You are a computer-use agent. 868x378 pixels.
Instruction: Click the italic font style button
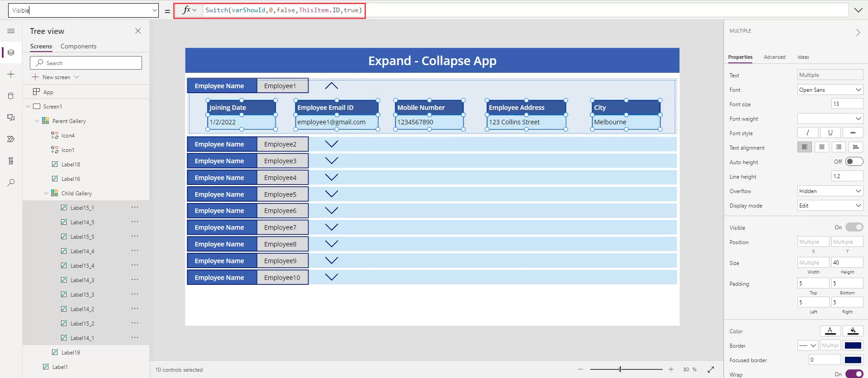click(x=807, y=133)
